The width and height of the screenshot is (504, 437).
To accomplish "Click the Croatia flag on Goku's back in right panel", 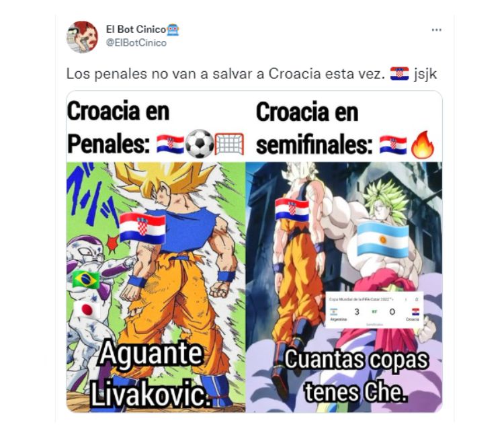I will pyautogui.click(x=292, y=210).
